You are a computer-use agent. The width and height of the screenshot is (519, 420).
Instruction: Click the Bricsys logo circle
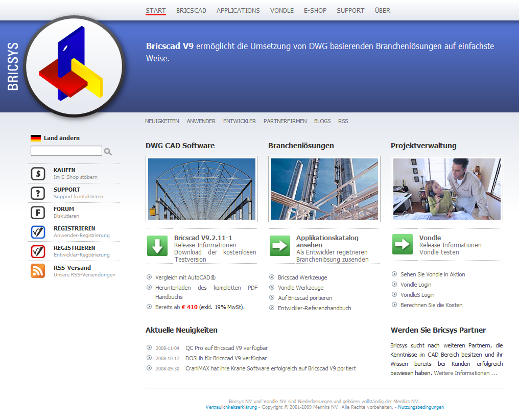(x=74, y=66)
